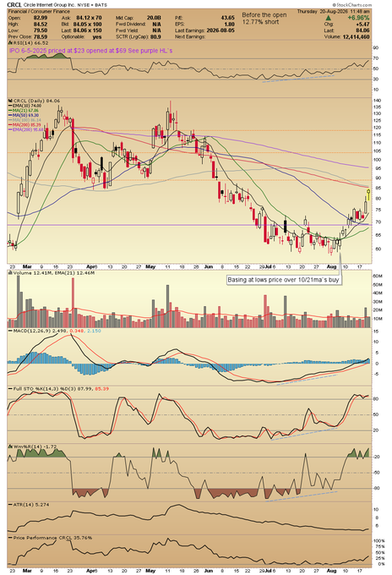Image resolution: width=392 pixels, height=575 pixels.
Task: Click the Prev Close value 78.59
Action: coord(41,36)
